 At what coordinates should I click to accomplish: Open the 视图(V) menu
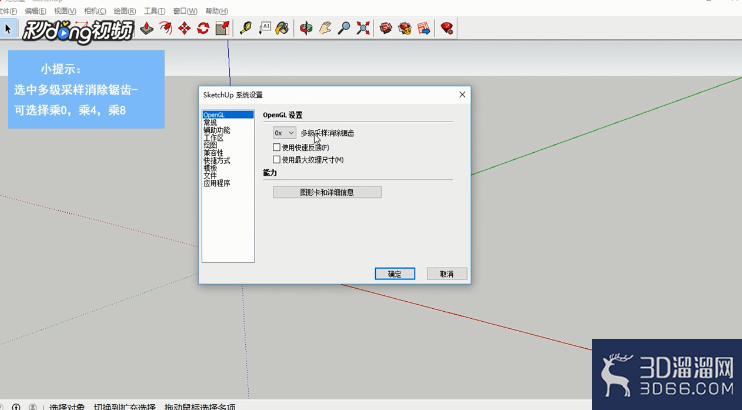click(x=65, y=11)
